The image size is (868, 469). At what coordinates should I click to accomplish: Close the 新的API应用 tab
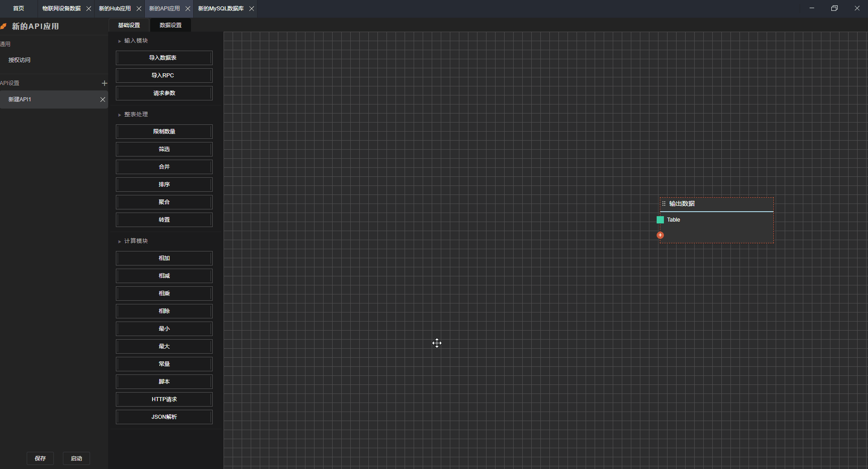tap(188, 9)
